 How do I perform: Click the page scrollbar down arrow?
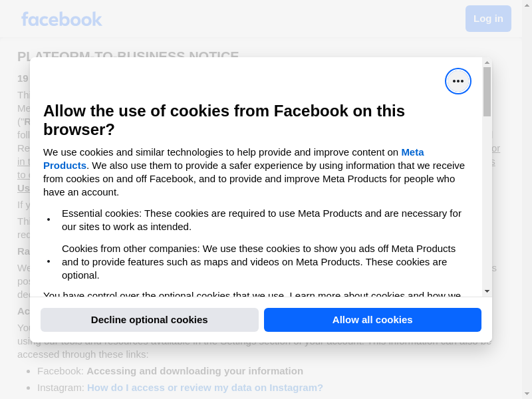[527, 393]
